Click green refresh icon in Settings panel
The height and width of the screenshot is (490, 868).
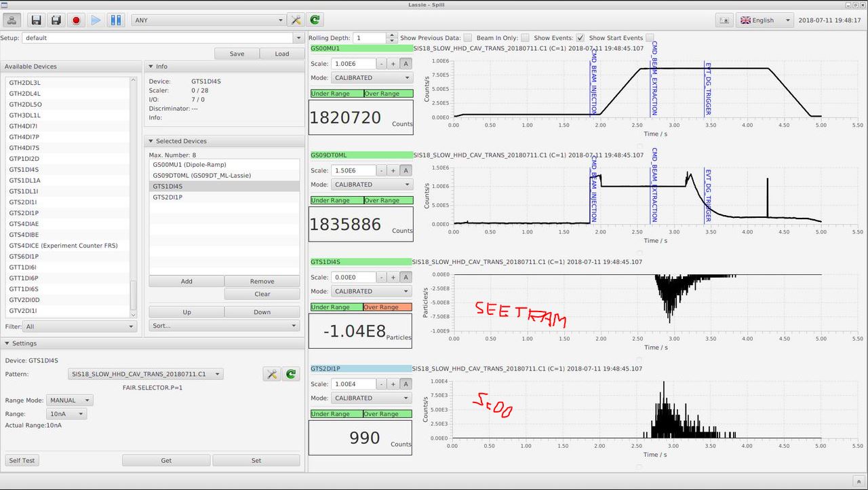(291, 374)
